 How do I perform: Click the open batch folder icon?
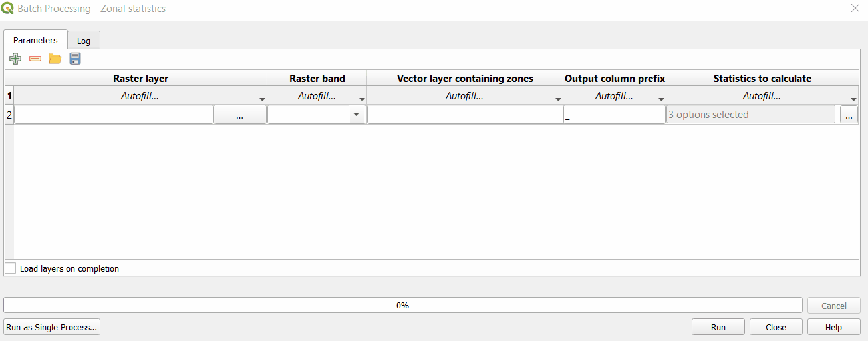coord(55,59)
